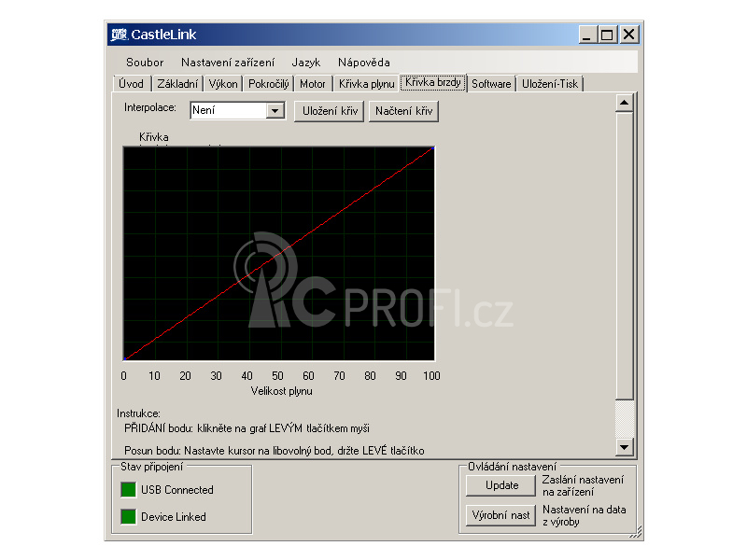Click the USB Connected text
747x560 pixels.
(x=177, y=489)
